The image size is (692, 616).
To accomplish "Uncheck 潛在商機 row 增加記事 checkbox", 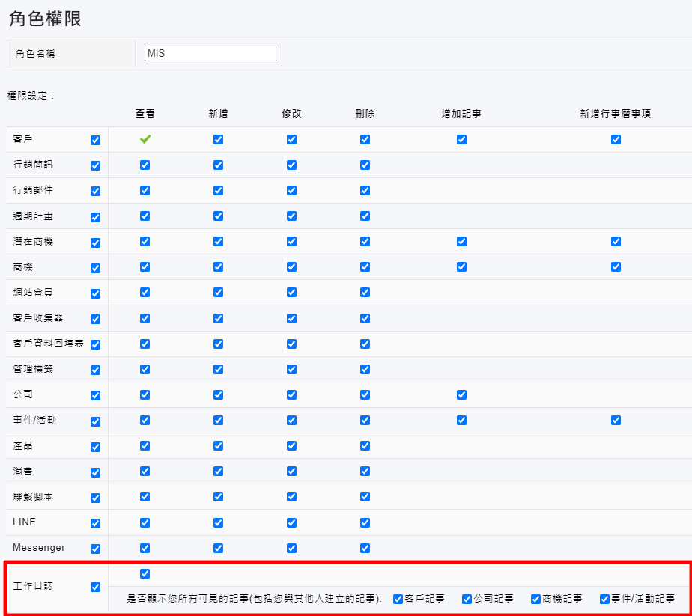I will (461, 242).
